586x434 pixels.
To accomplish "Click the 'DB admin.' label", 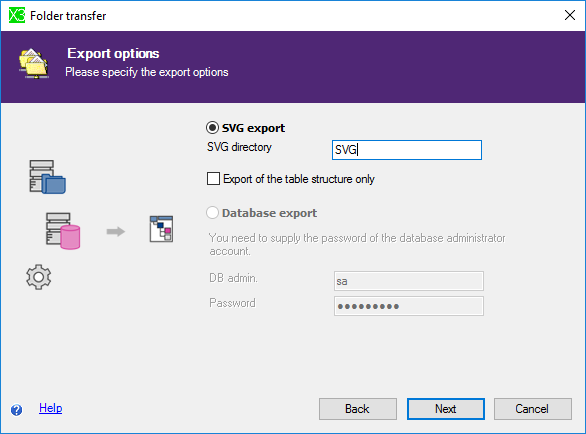I will 233,278.
